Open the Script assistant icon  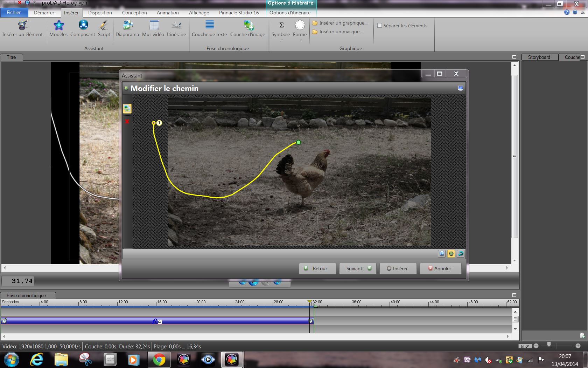coord(104,25)
